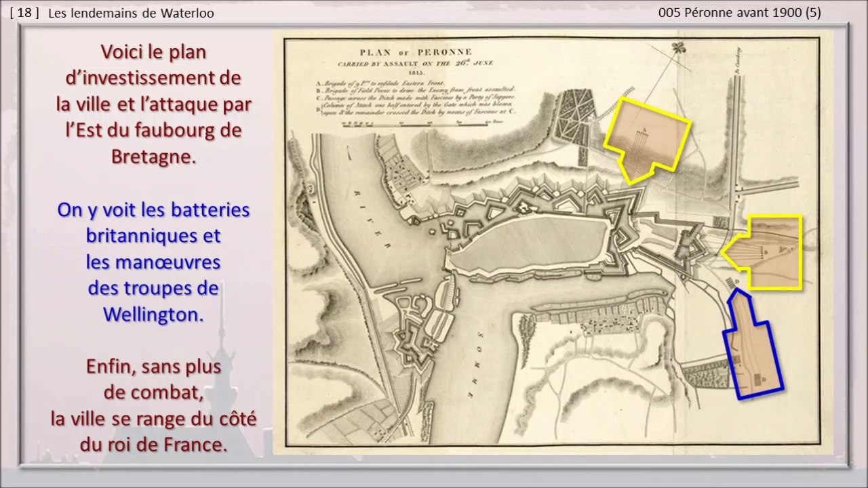Click the line "la ville se range du côté"
Image resolution: width=868 pixels, height=488 pixels.
point(153,419)
